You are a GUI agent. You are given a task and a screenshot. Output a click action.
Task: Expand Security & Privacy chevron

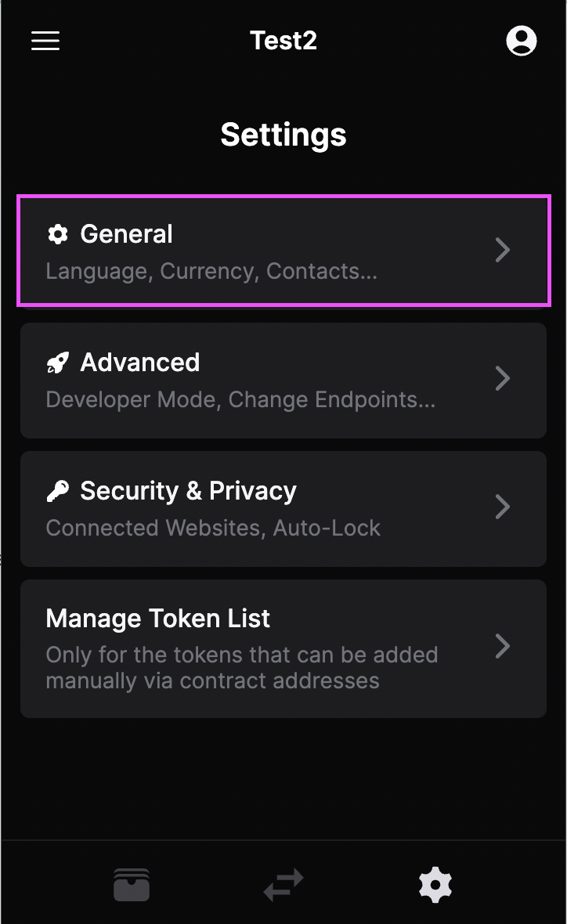tap(503, 507)
